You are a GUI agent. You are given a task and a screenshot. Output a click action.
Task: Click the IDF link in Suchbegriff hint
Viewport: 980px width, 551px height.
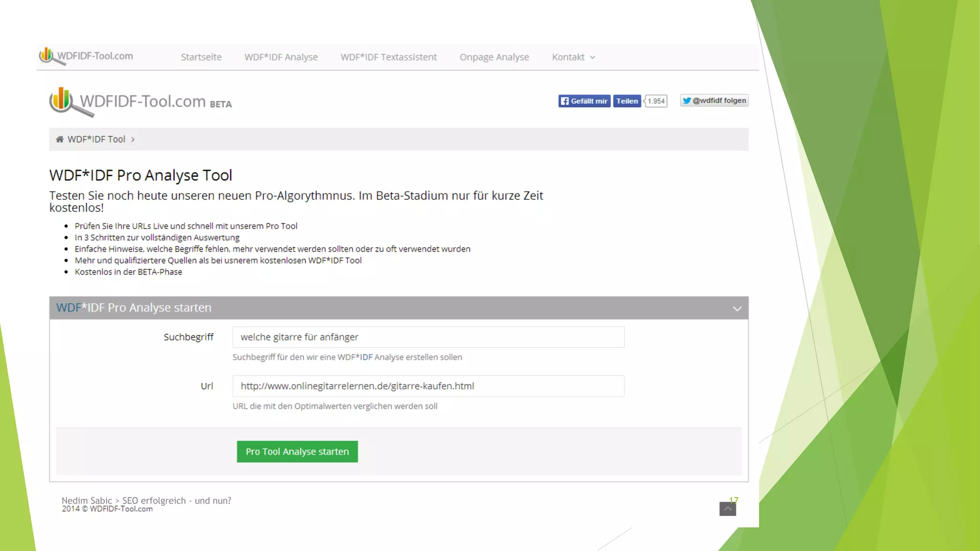coord(366,357)
